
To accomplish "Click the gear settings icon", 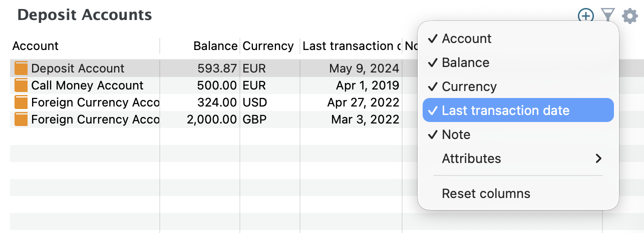I will [630, 16].
